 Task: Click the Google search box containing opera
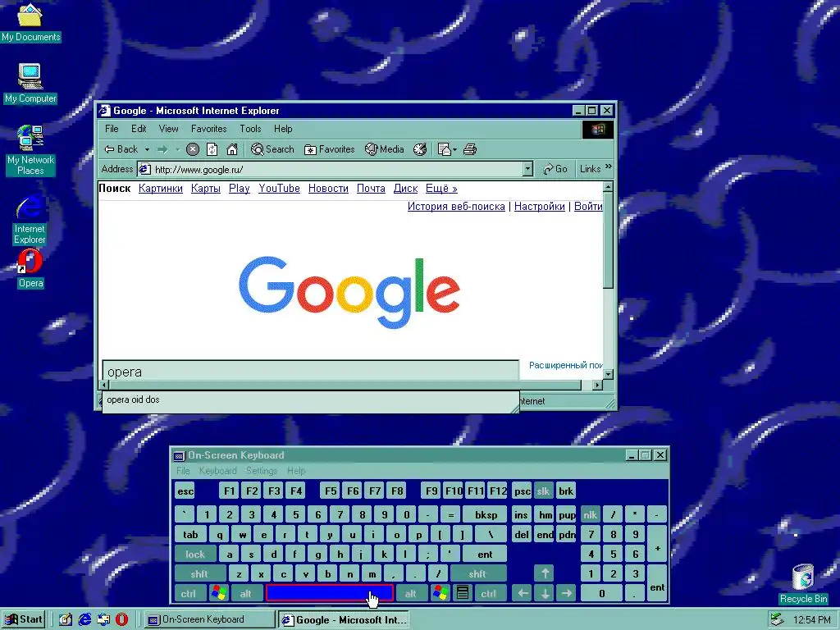310,372
